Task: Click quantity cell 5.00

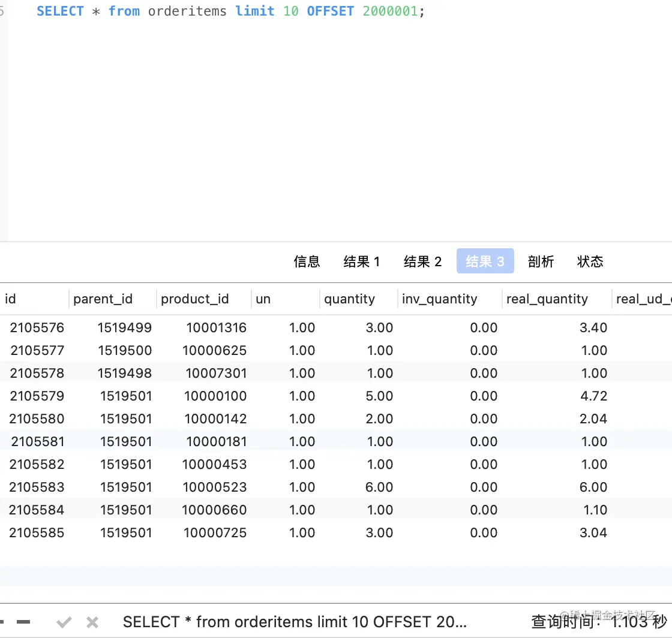Action: (x=379, y=396)
